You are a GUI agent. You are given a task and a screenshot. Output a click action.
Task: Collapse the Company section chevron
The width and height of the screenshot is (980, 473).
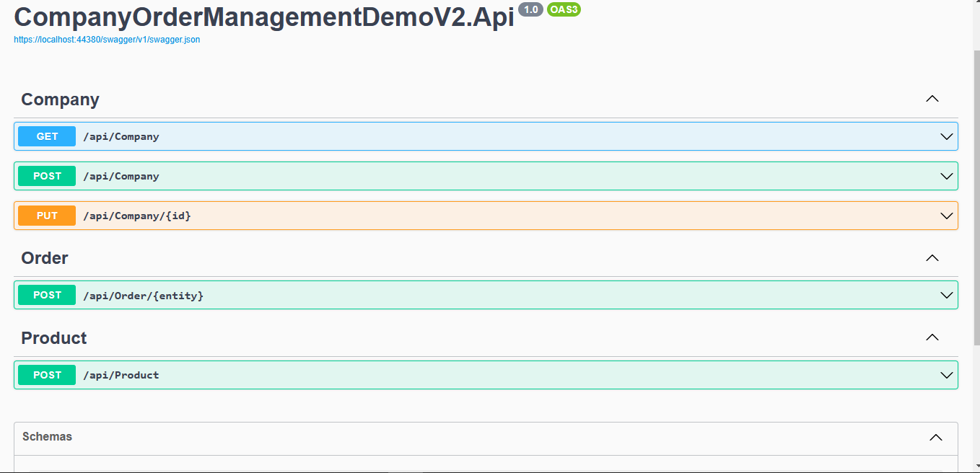click(x=932, y=99)
